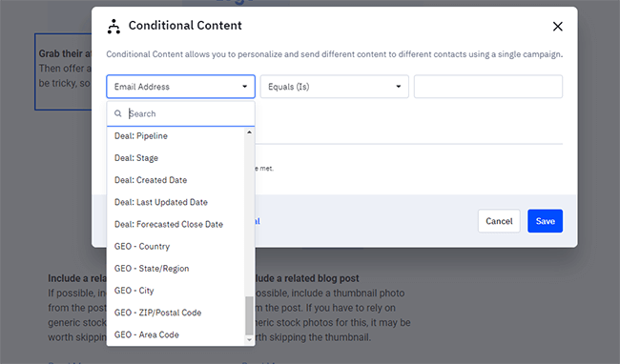Select Deal: Stage option
Viewport: 620px width, 364px height.
pyautogui.click(x=176, y=158)
